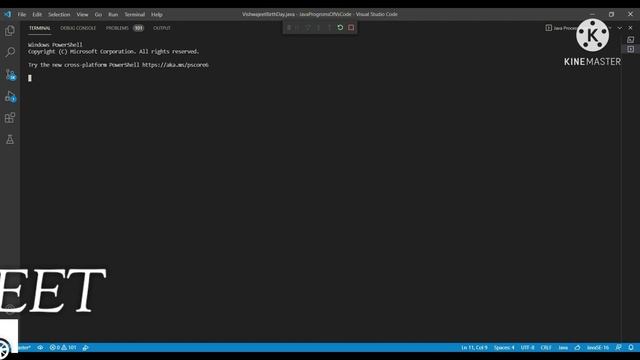640x360 pixels.
Task: Click the VS Code logo in the title bar
Action: [x=7, y=14]
